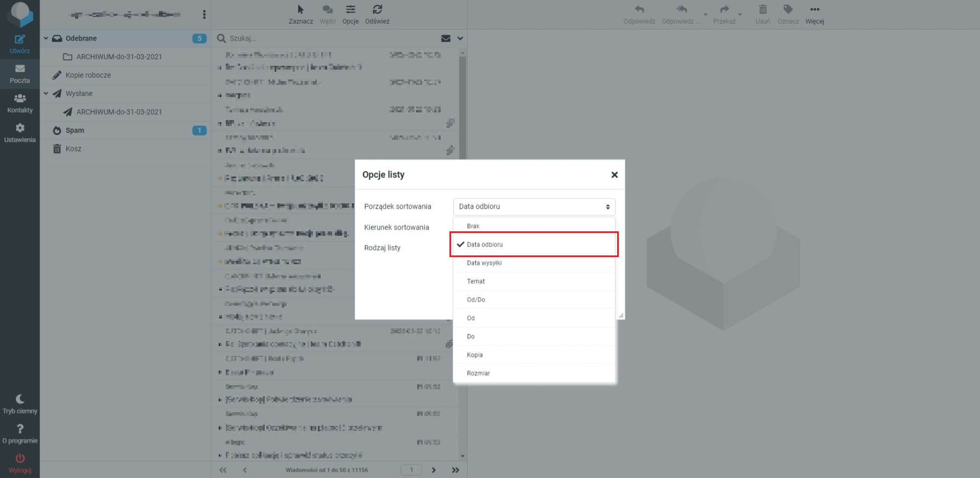
Task: Open Kontakty from the sidebar
Action: pos(20,99)
